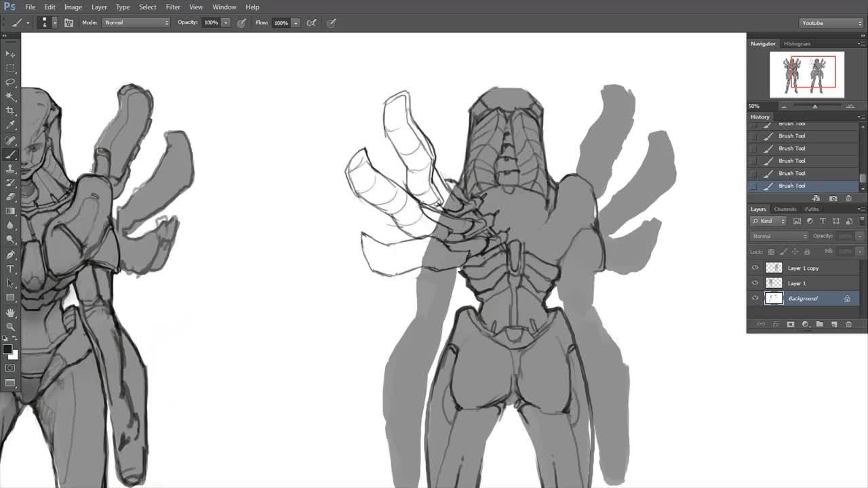The width and height of the screenshot is (868, 488).
Task: Toggle pressure for size button
Action: coord(332,22)
